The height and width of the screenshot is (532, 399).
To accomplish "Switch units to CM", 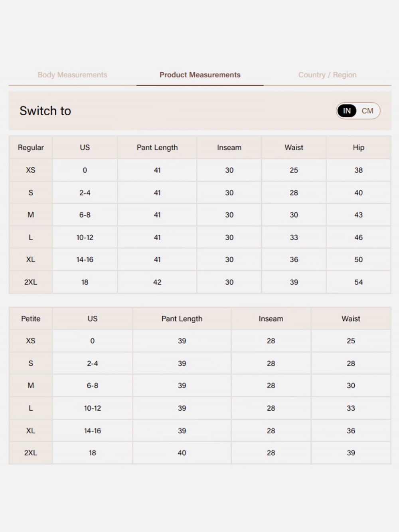I will 367,111.
